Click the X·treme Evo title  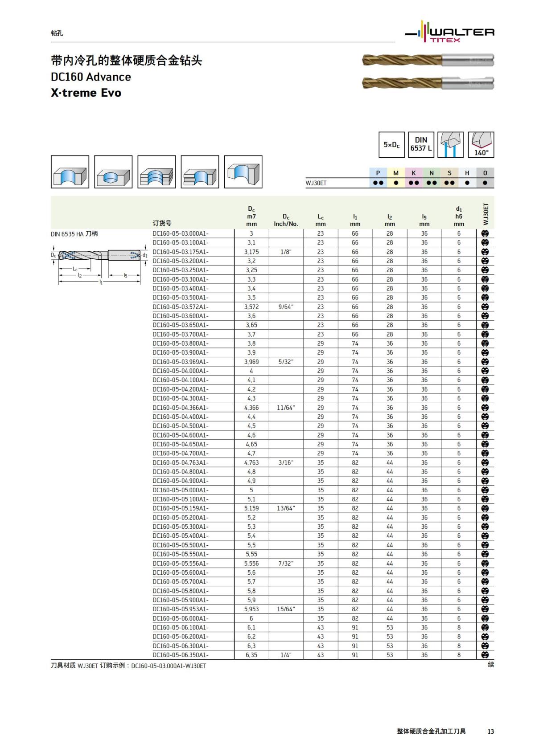[x=86, y=93]
